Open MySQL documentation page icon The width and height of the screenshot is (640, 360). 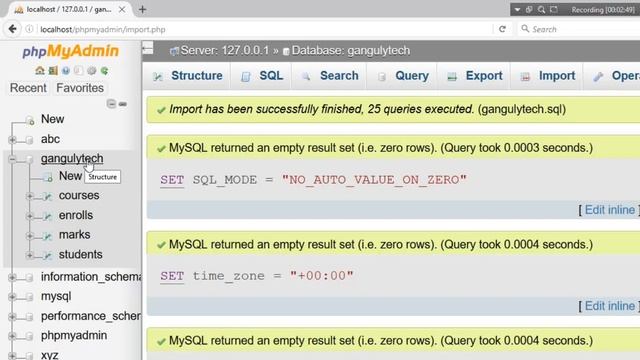coord(79,71)
